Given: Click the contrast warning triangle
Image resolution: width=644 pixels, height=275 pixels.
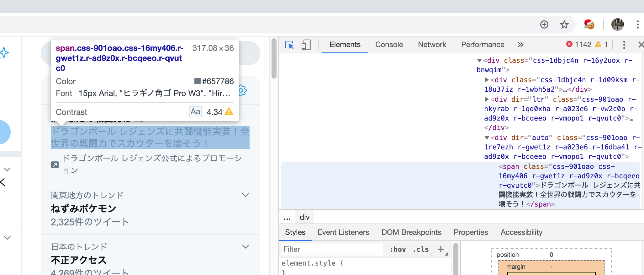Looking at the screenshot, I should pyautogui.click(x=229, y=111).
